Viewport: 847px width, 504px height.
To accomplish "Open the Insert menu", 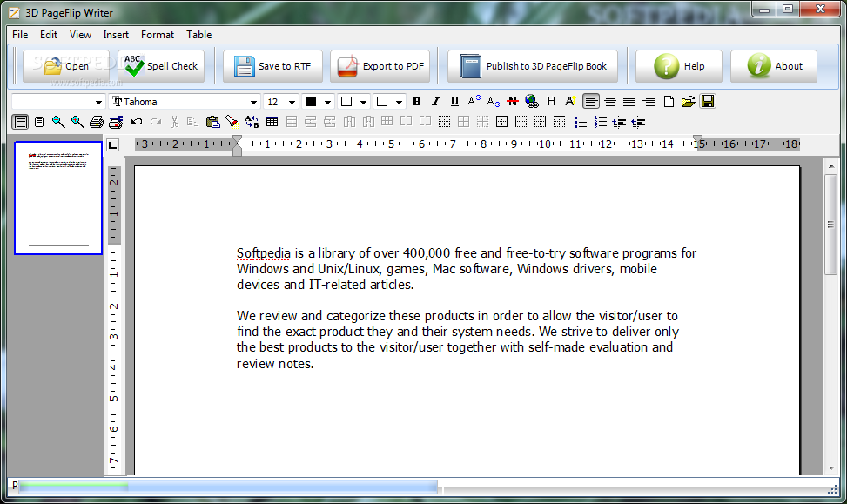I will click(116, 35).
